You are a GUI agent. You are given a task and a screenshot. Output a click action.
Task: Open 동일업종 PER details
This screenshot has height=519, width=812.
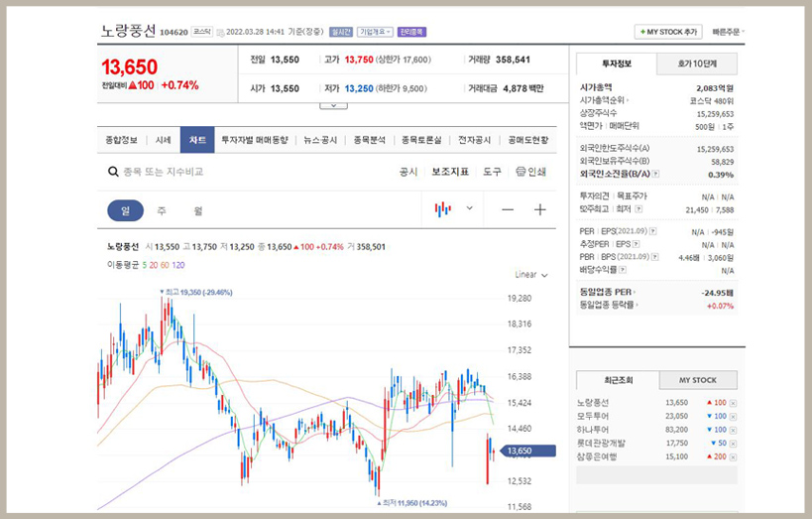608,292
